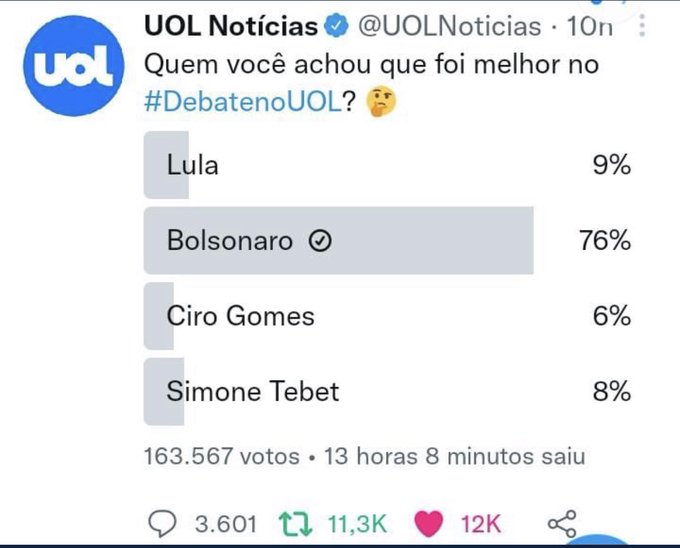Image resolution: width=680 pixels, height=548 pixels.
Task: Open the tweet's three-dot more menu
Action: 641,27
